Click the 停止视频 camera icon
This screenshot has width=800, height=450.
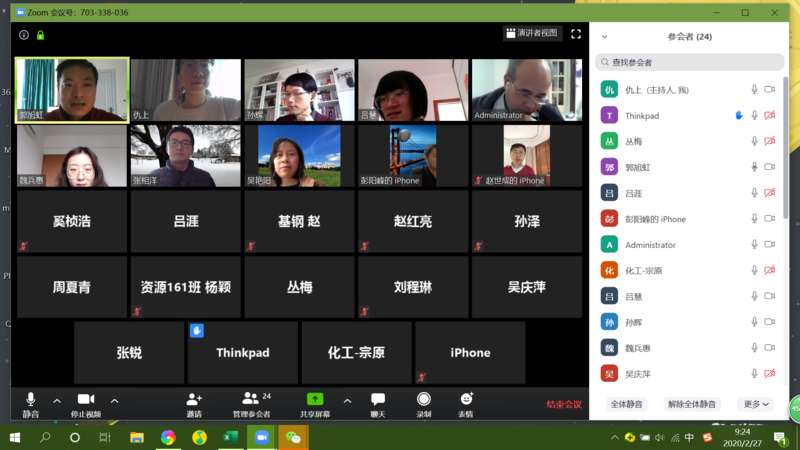click(x=85, y=399)
